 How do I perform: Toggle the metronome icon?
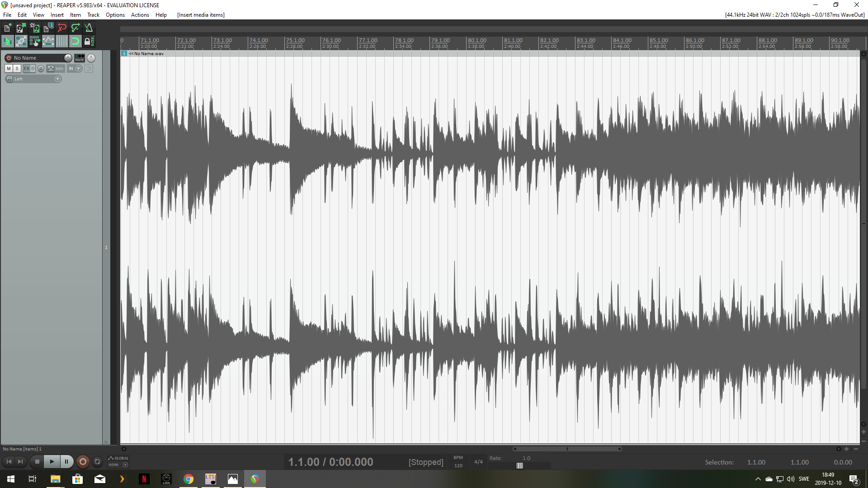tap(89, 28)
